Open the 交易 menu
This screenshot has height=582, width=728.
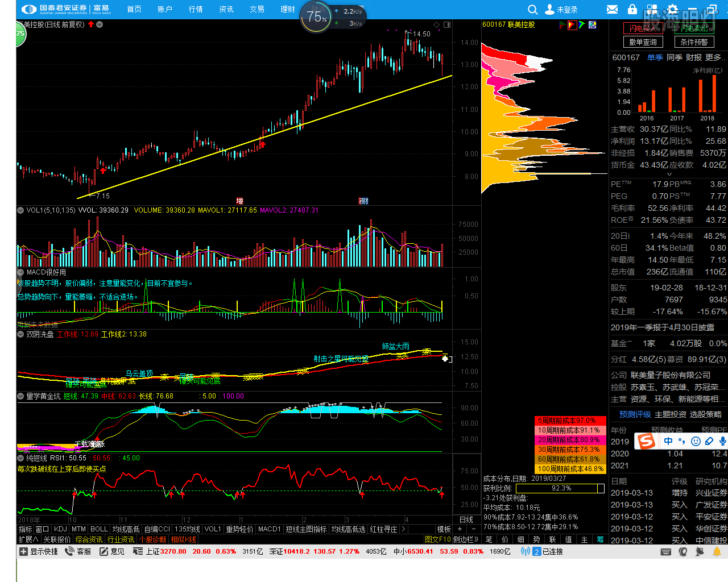coord(257,9)
